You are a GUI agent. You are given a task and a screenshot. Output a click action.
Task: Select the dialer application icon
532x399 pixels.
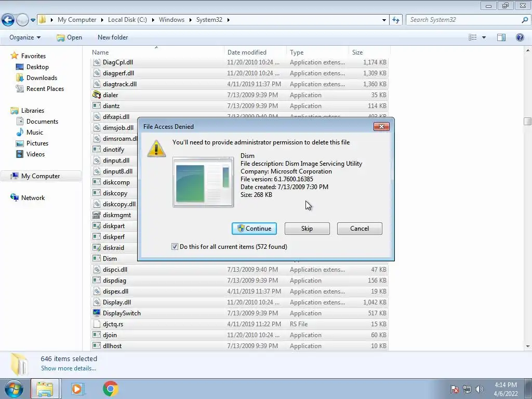(x=97, y=95)
